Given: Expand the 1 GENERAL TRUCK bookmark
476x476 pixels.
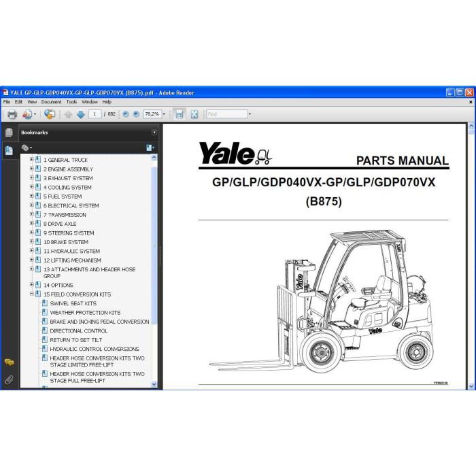Looking at the screenshot, I should pyautogui.click(x=31, y=159).
